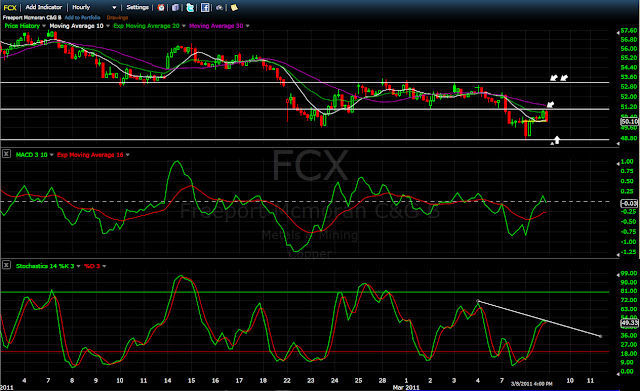Click the yellow sticky note icon

(x=234, y=7)
